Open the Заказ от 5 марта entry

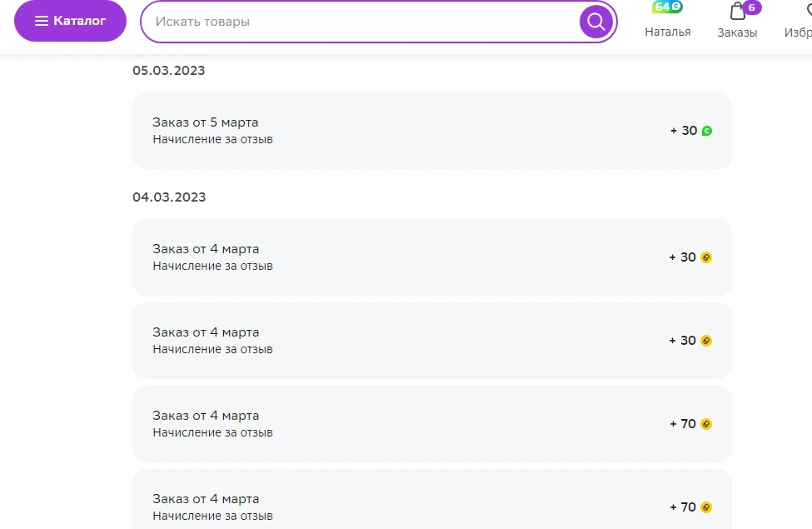(432, 131)
